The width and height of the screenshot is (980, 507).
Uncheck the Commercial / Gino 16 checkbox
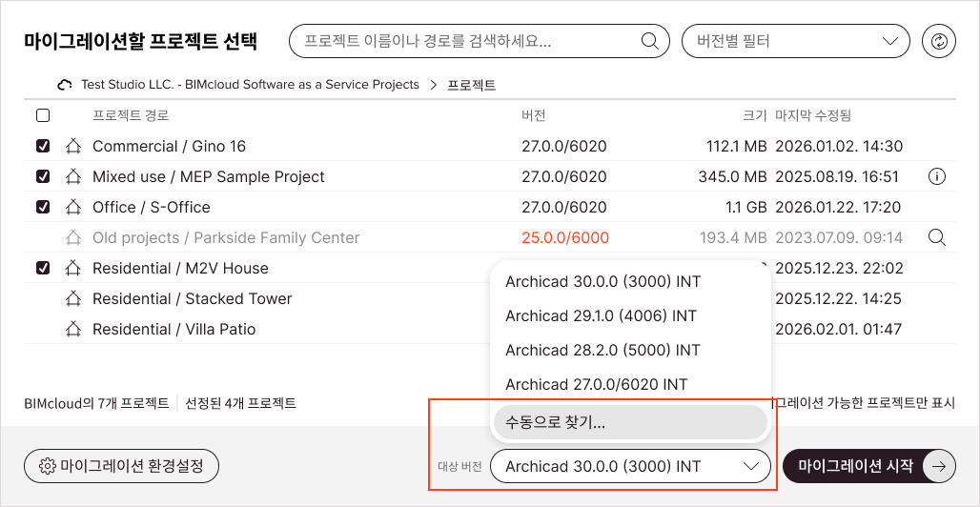(43, 146)
